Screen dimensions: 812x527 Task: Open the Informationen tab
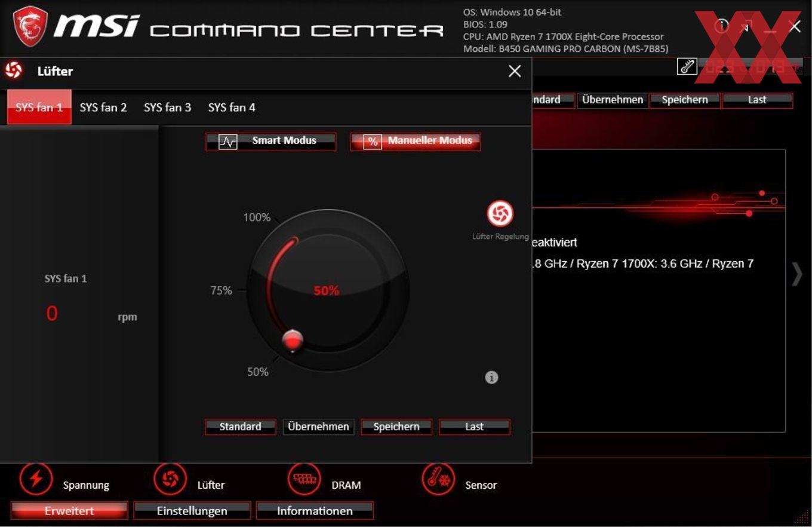click(x=315, y=511)
